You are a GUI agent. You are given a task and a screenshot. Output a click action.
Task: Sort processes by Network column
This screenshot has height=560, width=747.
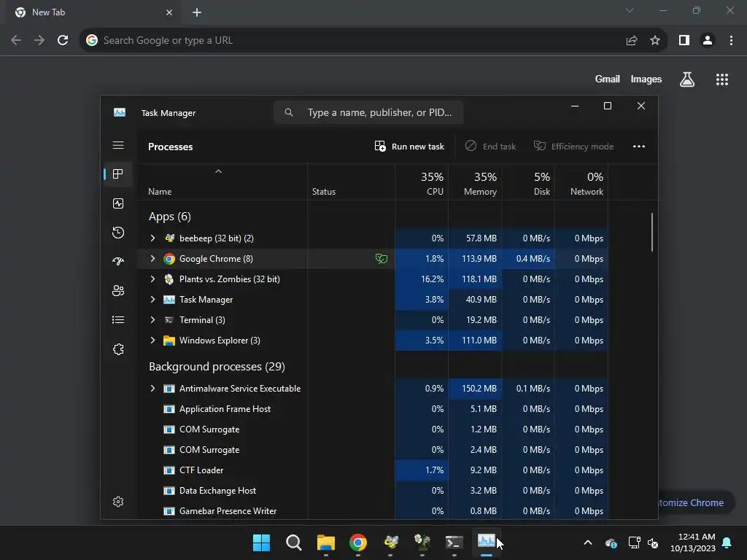(581, 183)
